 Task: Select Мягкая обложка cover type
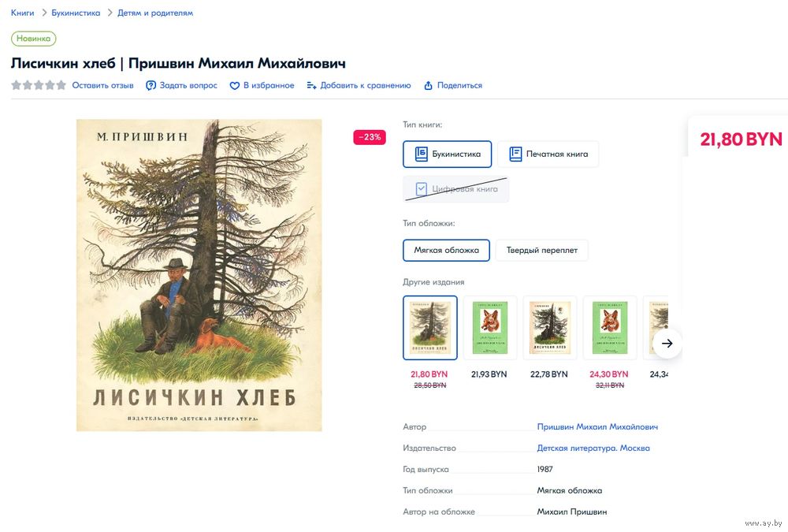(446, 251)
